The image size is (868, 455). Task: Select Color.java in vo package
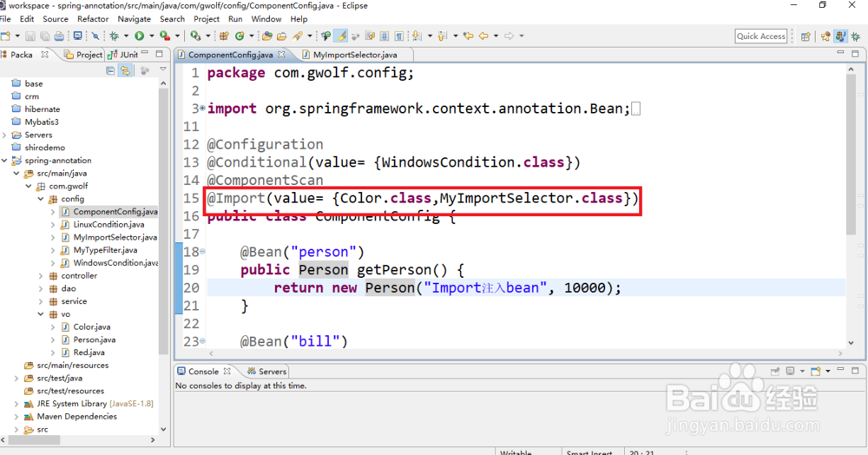91,327
